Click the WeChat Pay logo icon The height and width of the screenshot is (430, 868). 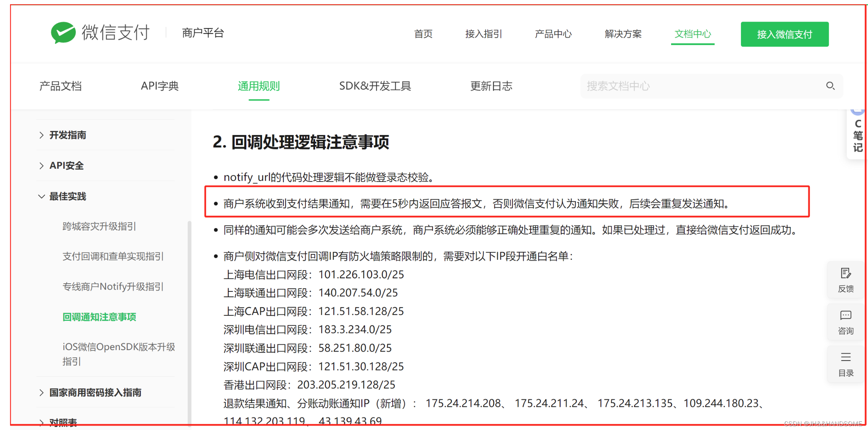click(63, 33)
